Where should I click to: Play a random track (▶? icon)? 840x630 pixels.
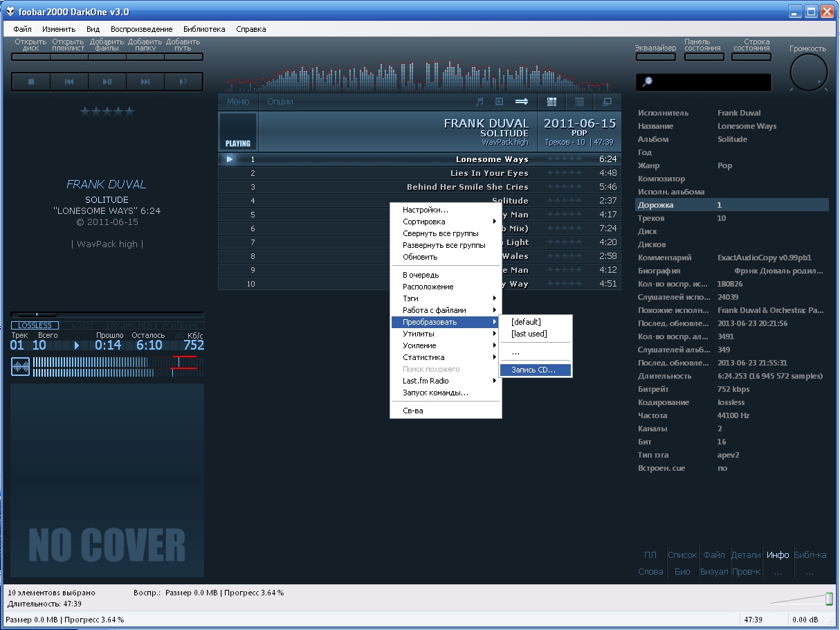tap(183, 82)
